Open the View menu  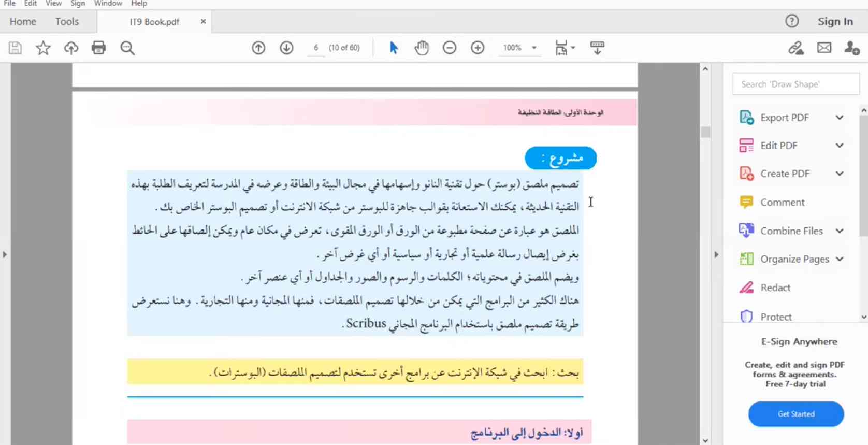[x=53, y=4]
